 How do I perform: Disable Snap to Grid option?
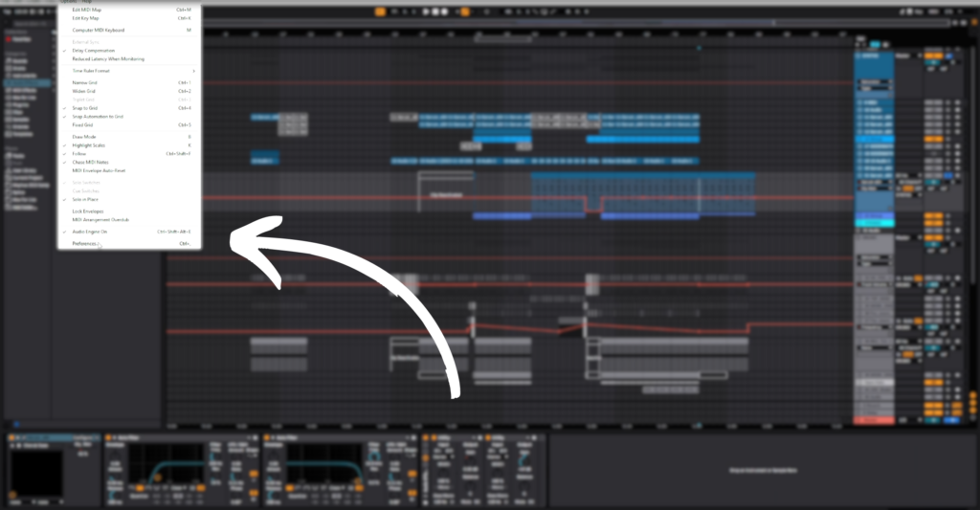point(84,108)
